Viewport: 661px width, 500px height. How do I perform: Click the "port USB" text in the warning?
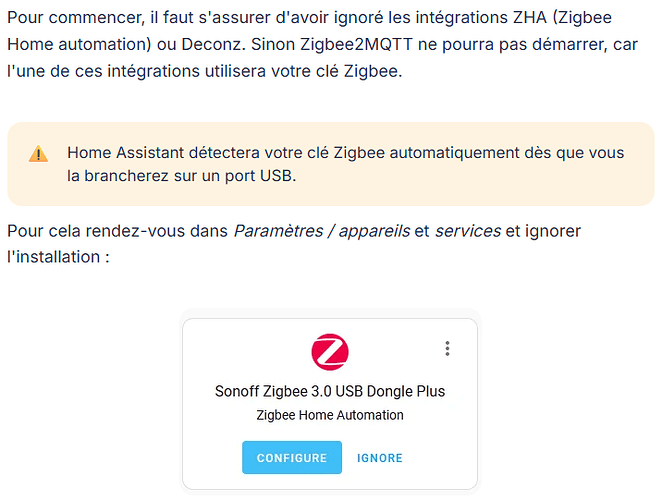coord(263,175)
